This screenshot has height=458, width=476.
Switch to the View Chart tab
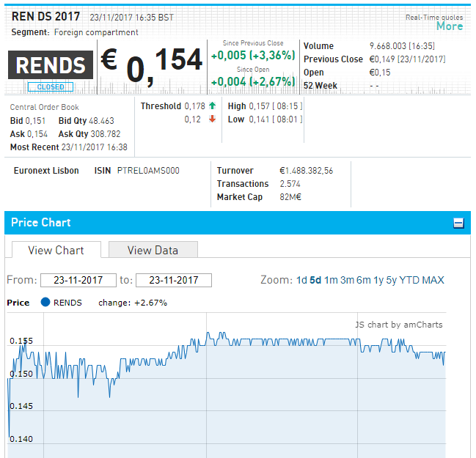click(56, 250)
